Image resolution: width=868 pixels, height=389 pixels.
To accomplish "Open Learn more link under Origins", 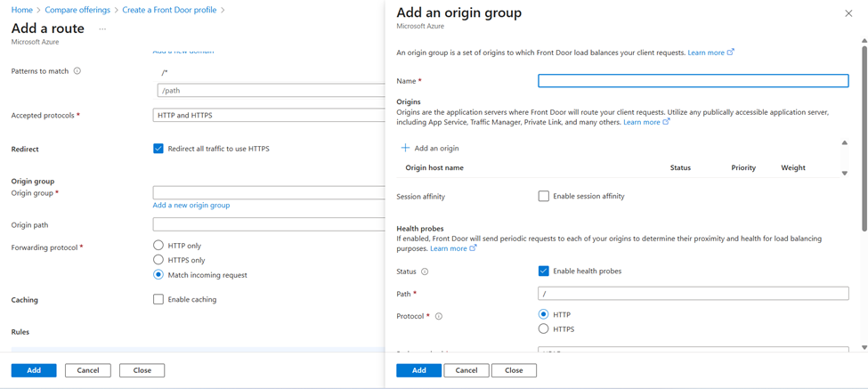I will [646, 122].
